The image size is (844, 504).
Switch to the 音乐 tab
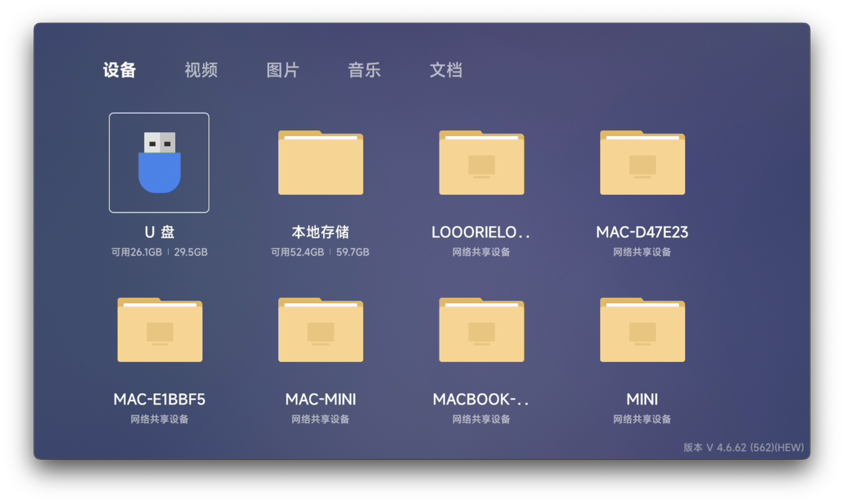[x=364, y=70]
